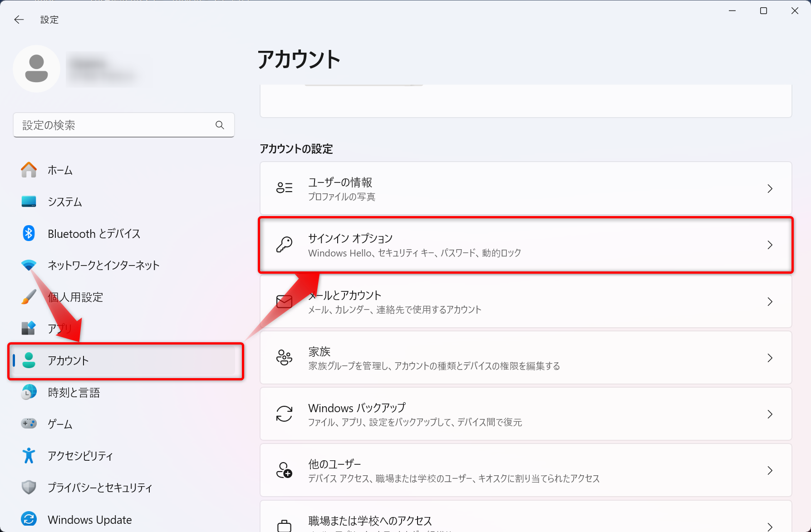Expand 他のユーザー row chevron
The width and height of the screenshot is (811, 532).
[770, 471]
